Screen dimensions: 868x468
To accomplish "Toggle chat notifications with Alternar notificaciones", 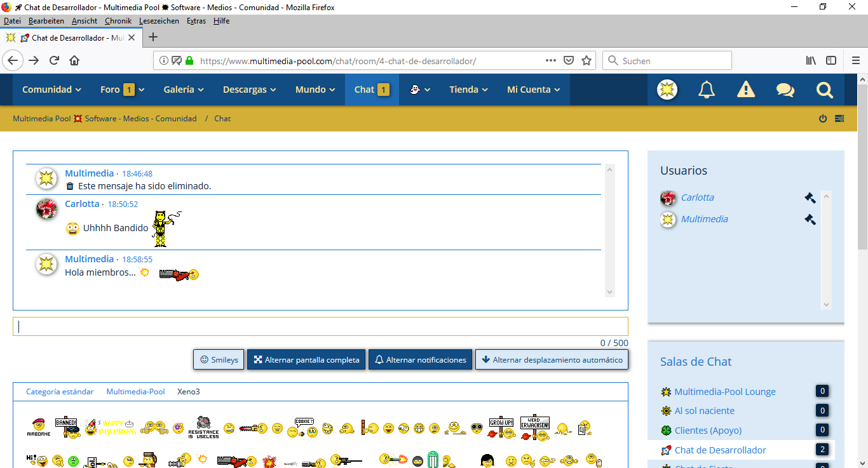I will (420, 359).
